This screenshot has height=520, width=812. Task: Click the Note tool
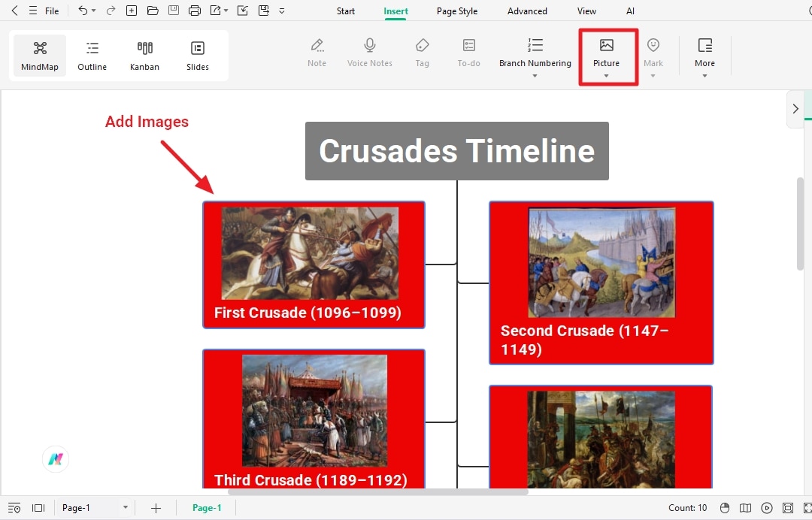pyautogui.click(x=317, y=53)
